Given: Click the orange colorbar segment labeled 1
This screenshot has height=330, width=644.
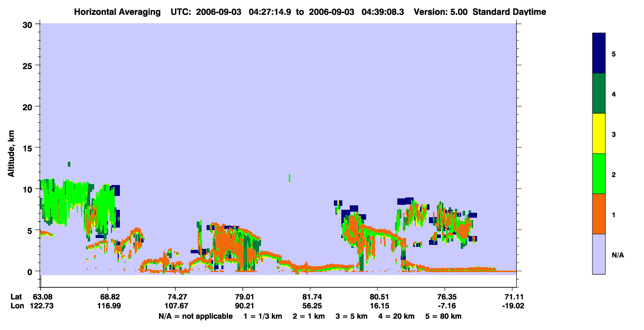Looking at the screenshot, I should coord(599,214).
